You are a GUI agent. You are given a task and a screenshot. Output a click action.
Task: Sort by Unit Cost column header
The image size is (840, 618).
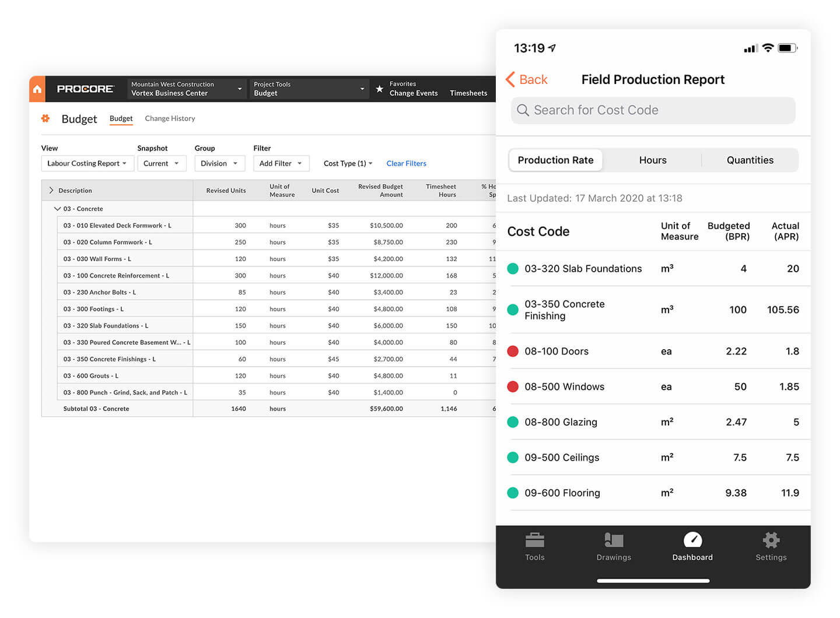coord(325,191)
